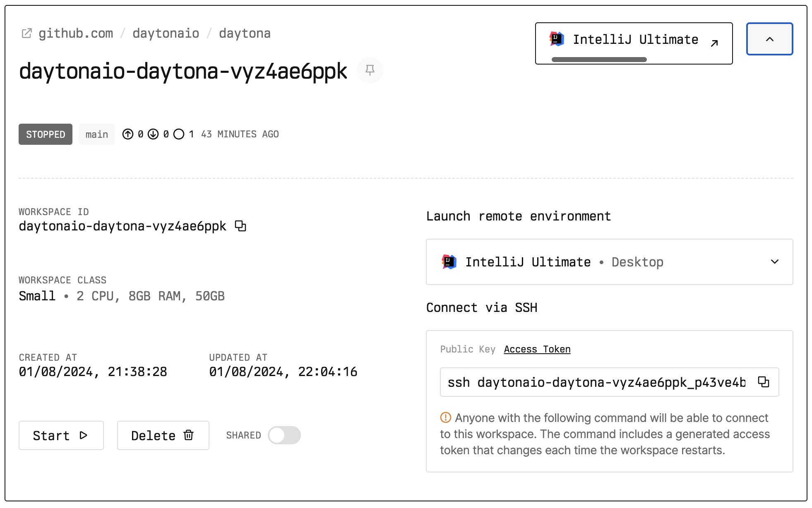Copy the workspace ID to clipboard
The width and height of the screenshot is (812, 508).
240,226
